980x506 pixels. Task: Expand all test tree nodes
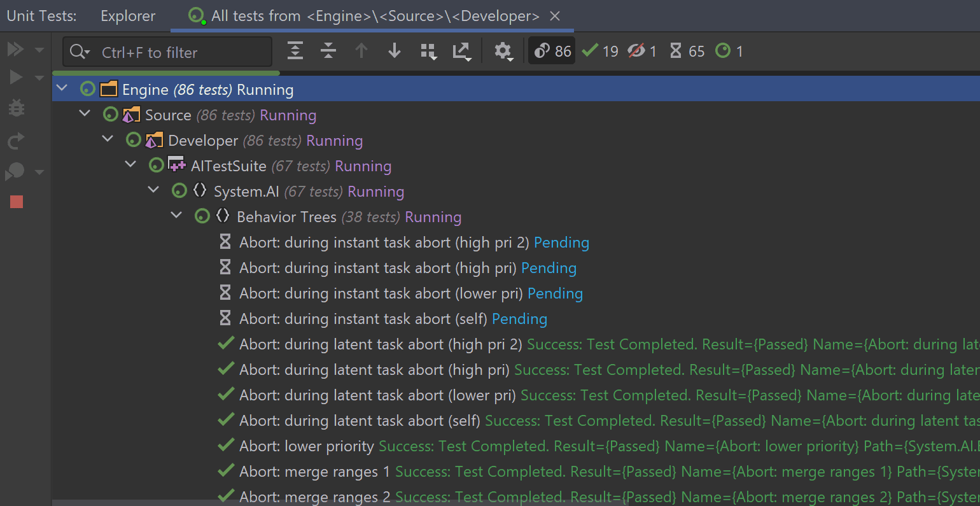point(295,51)
